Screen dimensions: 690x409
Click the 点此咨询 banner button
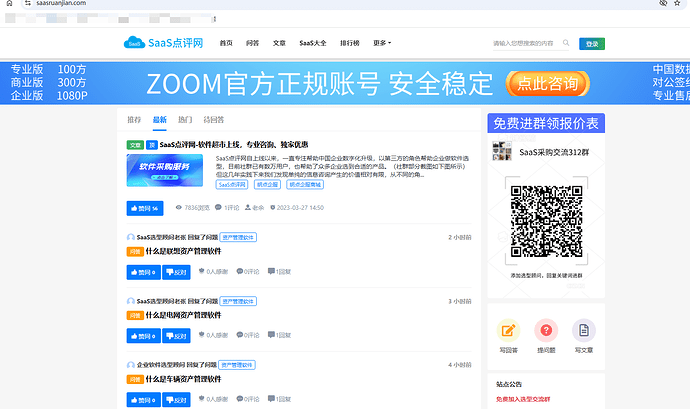pyautogui.click(x=547, y=83)
